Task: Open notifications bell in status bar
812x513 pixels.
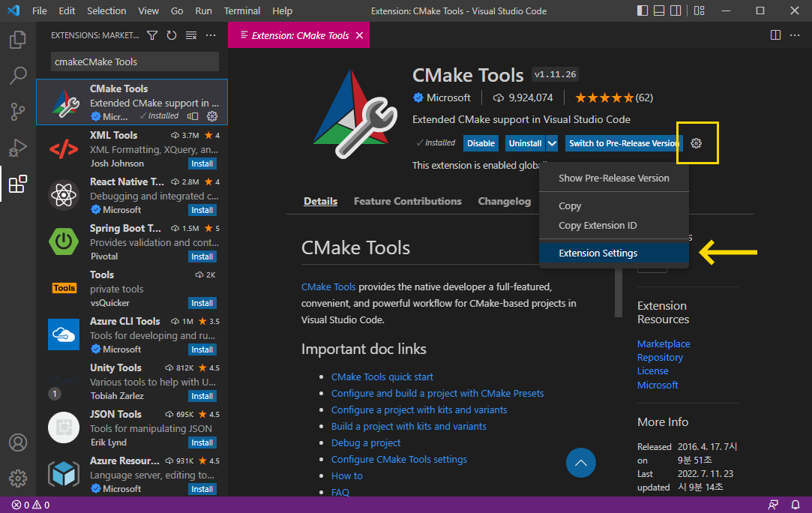Action: 796,505
